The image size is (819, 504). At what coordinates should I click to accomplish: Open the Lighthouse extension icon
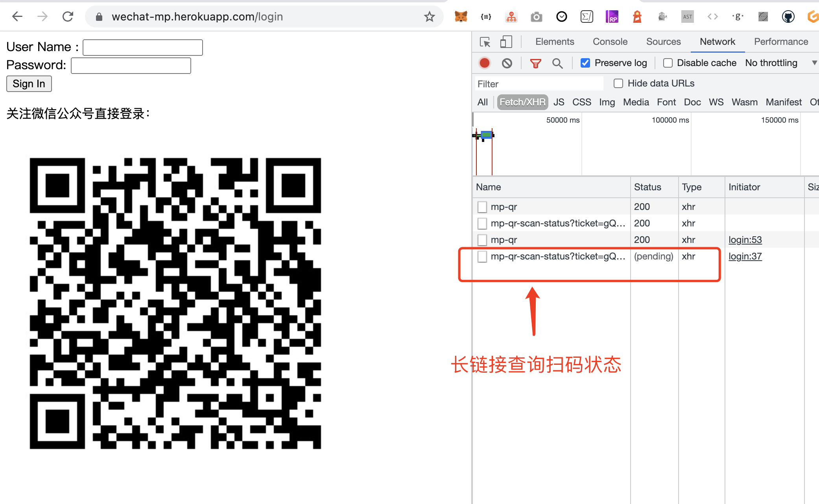point(637,17)
